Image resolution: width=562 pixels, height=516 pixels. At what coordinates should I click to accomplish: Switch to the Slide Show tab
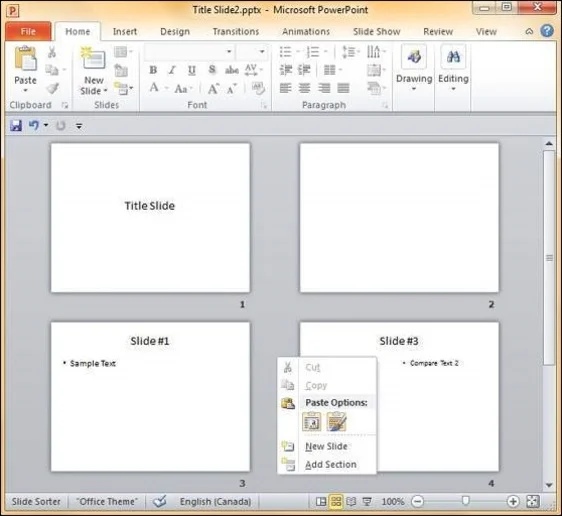[377, 32]
